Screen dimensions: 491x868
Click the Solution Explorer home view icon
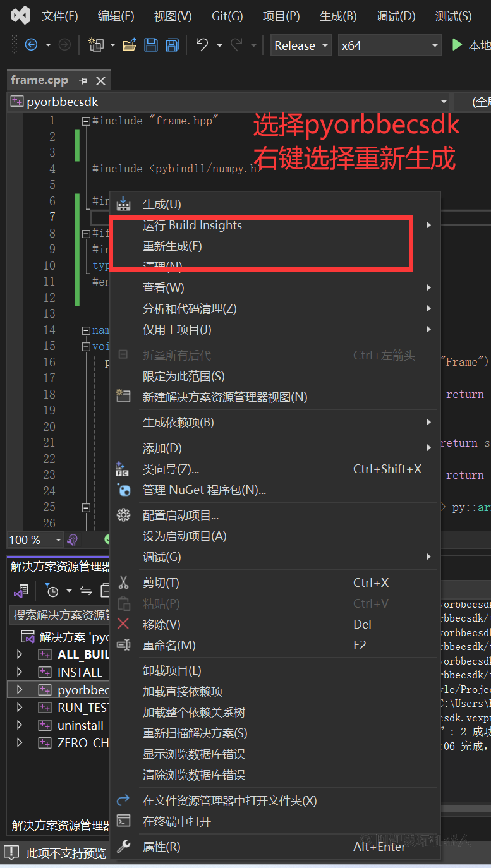(x=21, y=591)
